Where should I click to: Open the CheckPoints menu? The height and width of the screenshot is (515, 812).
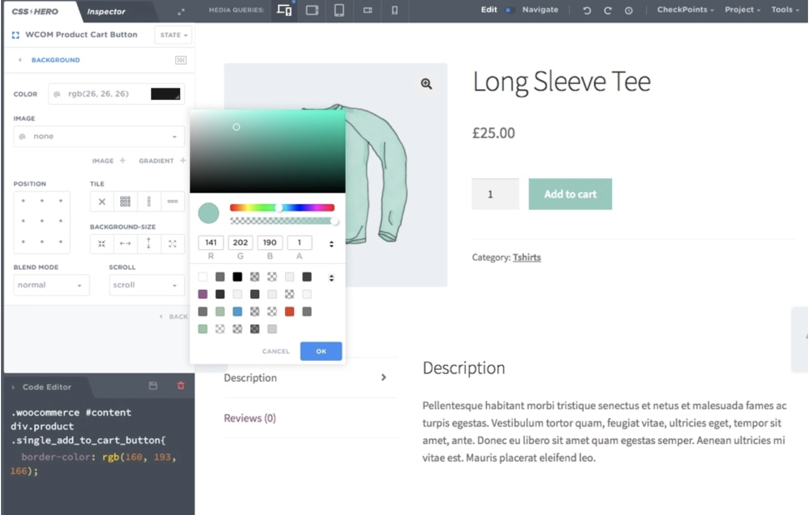pos(685,9)
